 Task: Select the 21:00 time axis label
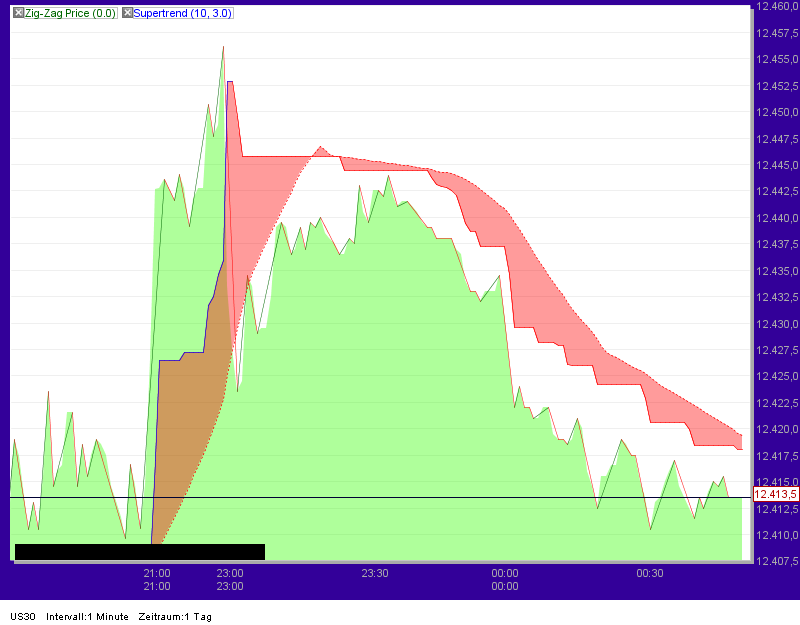pyautogui.click(x=158, y=574)
